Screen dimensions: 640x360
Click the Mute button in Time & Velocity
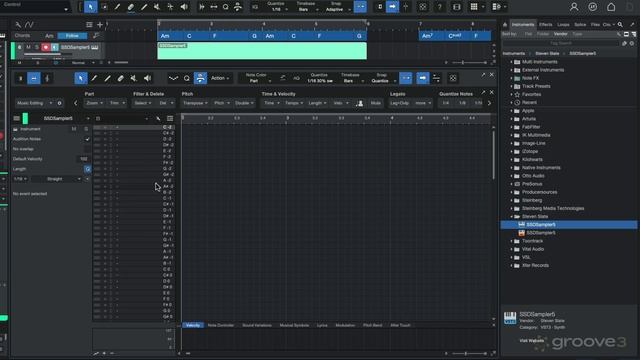pyautogui.click(x=376, y=103)
